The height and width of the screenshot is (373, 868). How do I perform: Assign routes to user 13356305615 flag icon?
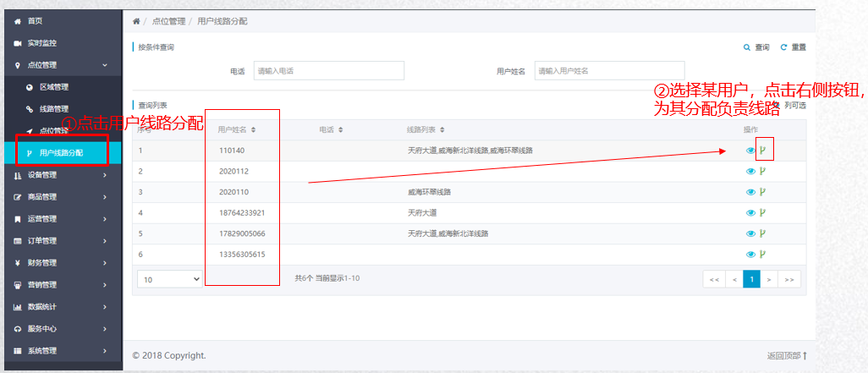763,254
